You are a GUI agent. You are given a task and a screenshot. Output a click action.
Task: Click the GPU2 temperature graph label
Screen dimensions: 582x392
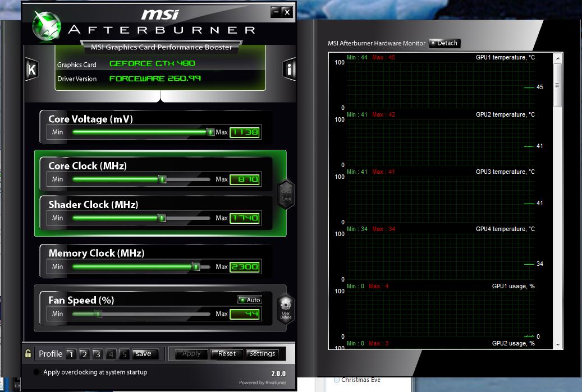(x=505, y=114)
